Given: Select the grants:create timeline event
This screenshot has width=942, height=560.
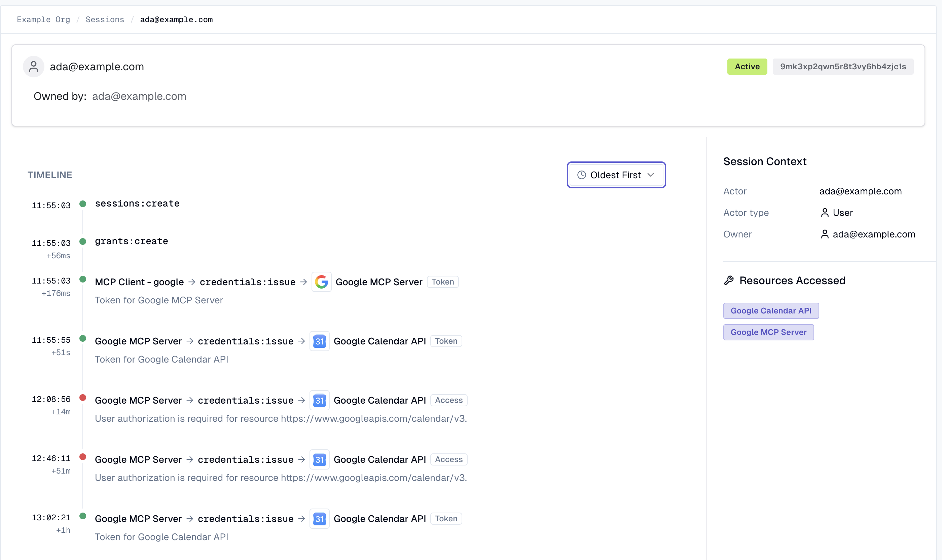Looking at the screenshot, I should [131, 241].
